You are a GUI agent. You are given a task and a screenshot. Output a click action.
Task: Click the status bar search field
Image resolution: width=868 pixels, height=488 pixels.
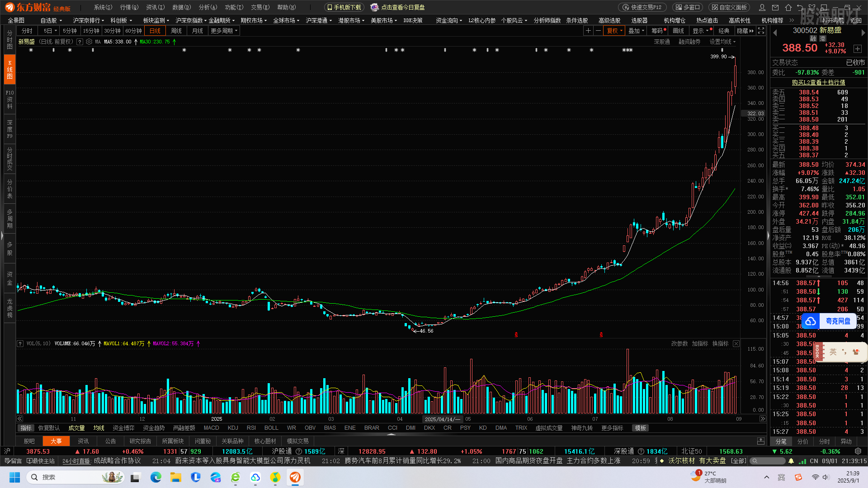click(x=768, y=461)
